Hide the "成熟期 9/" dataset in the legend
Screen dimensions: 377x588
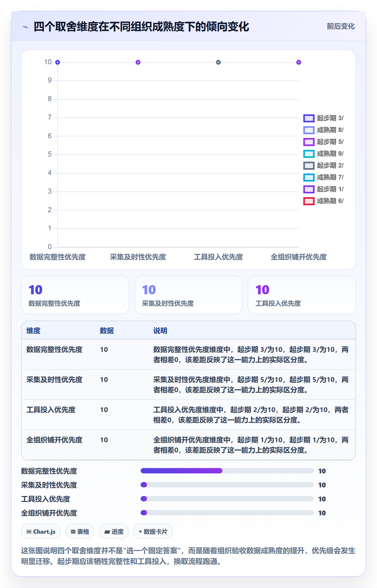(323, 154)
